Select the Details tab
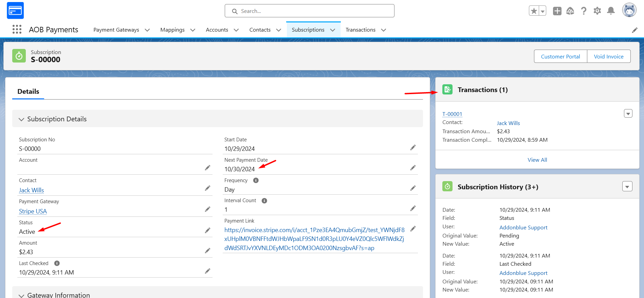Screen dimensions: 644x298 pos(28,91)
